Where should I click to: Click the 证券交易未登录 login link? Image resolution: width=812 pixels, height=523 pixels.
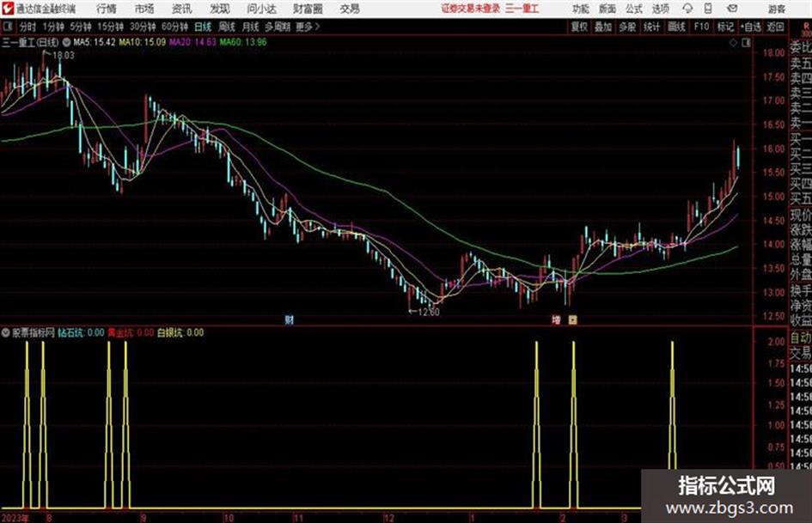(471, 9)
